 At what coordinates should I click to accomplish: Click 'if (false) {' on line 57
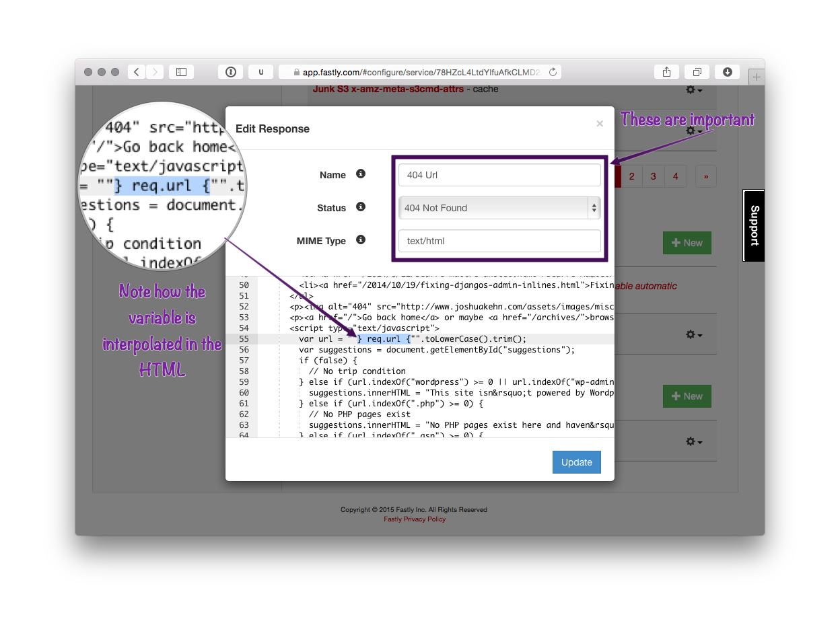(328, 360)
